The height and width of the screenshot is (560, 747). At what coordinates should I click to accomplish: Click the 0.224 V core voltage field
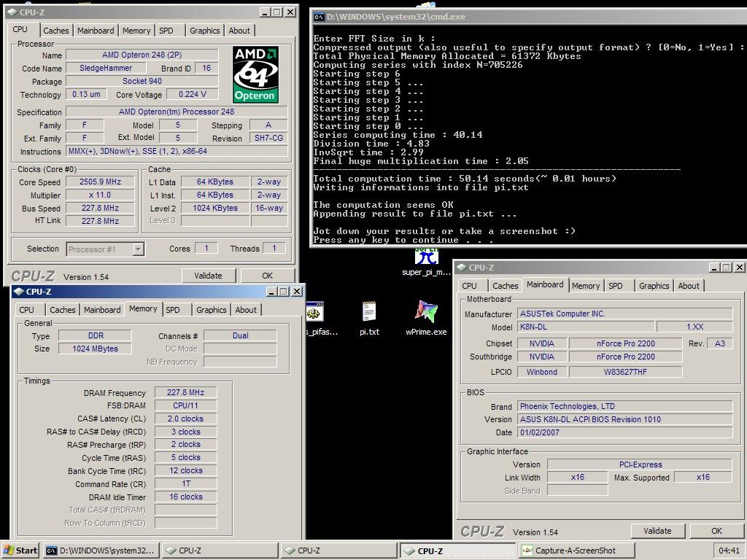point(193,94)
